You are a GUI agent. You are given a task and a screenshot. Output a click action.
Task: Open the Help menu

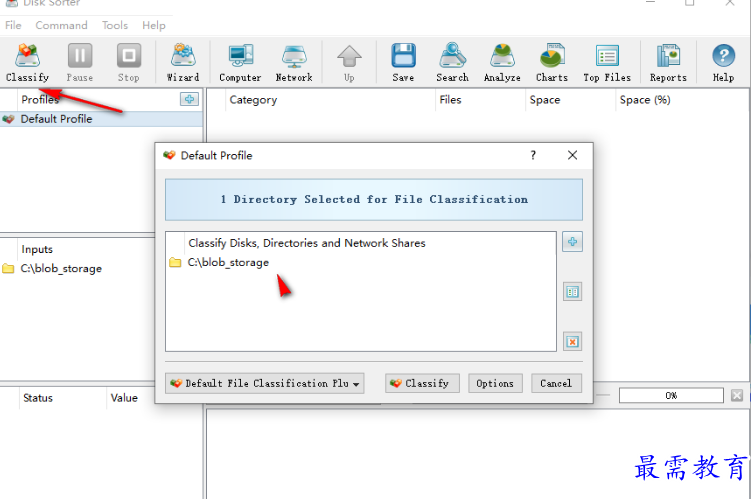click(x=154, y=25)
